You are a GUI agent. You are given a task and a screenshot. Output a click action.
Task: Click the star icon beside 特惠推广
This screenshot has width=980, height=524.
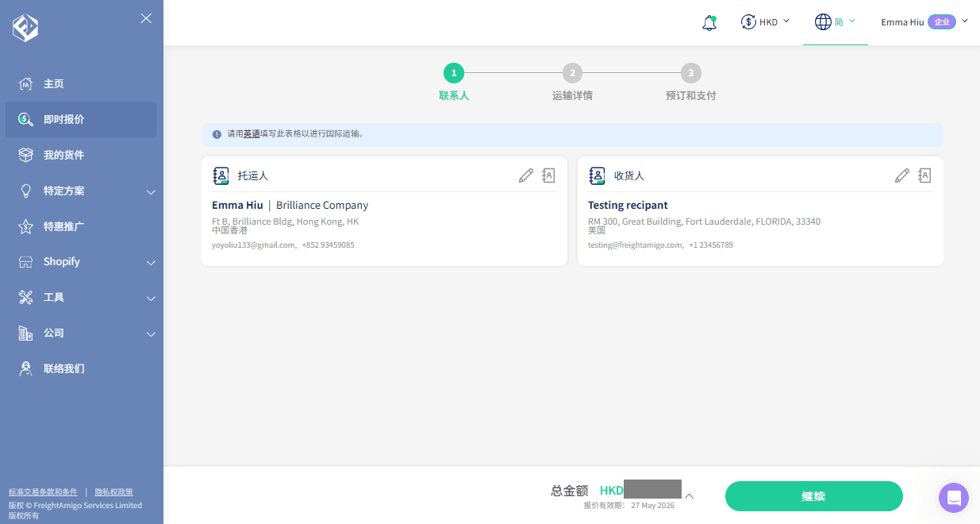coord(25,227)
